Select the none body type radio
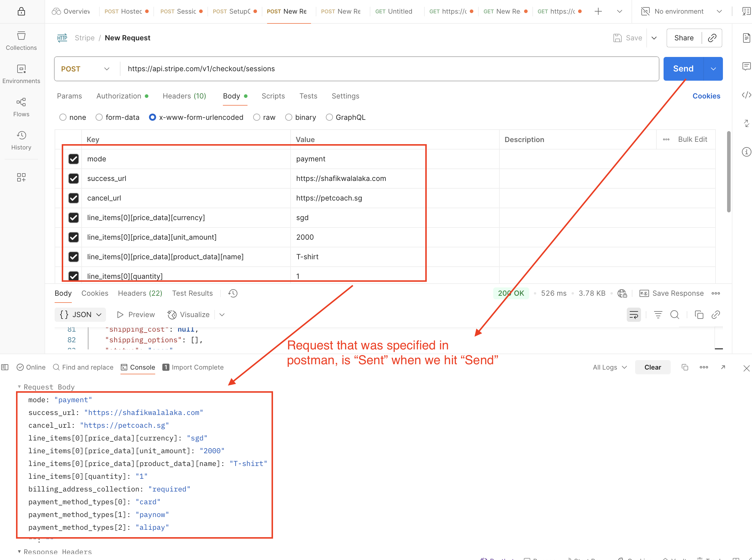752x560 pixels. pos(63,117)
